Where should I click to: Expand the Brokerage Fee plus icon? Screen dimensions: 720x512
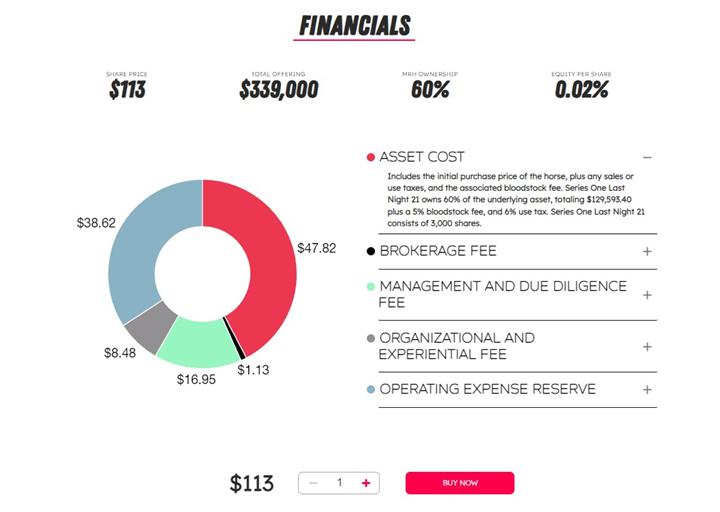tap(647, 251)
